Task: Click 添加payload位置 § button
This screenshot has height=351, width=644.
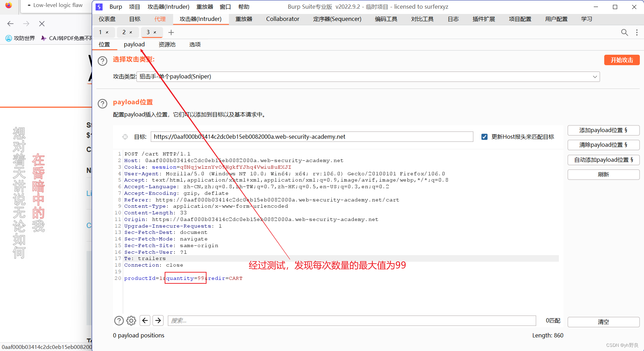Action: [x=604, y=130]
